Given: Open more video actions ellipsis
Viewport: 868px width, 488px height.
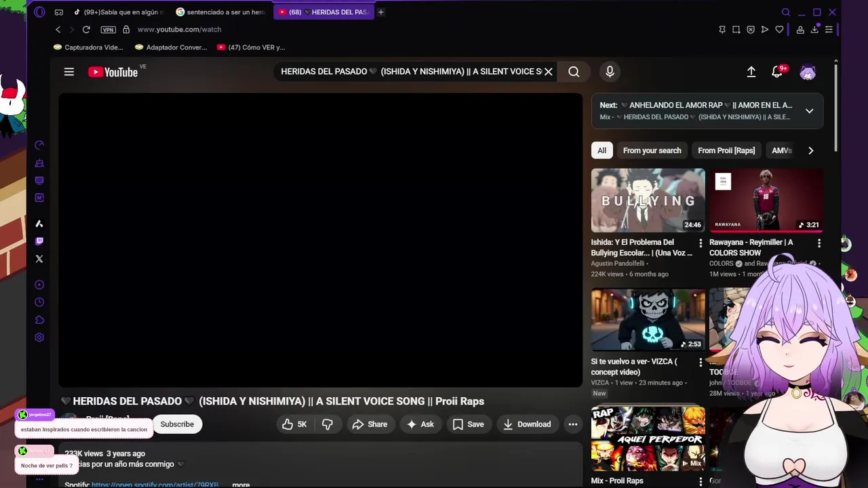Looking at the screenshot, I should click(x=573, y=424).
